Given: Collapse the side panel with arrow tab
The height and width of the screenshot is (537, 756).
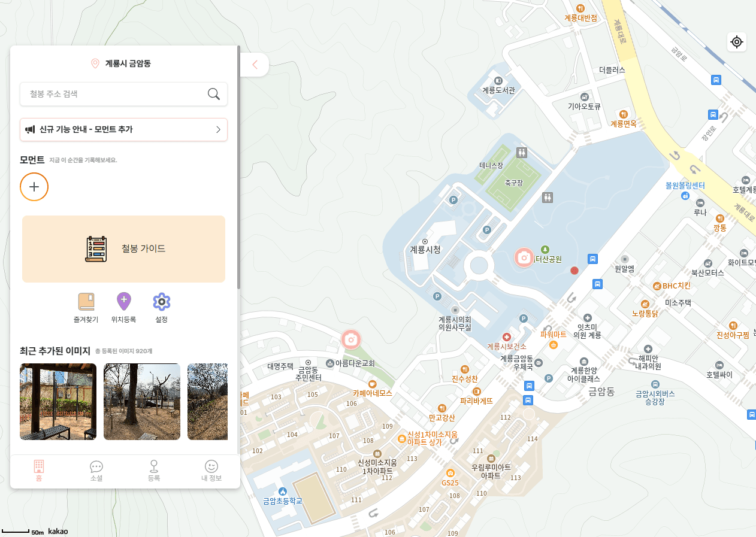Looking at the screenshot, I should click(x=255, y=65).
